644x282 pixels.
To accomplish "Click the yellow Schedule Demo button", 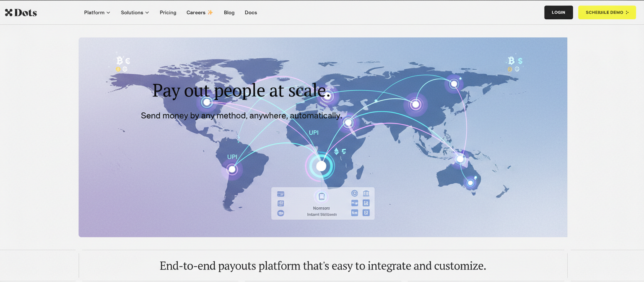I will pos(607,13).
